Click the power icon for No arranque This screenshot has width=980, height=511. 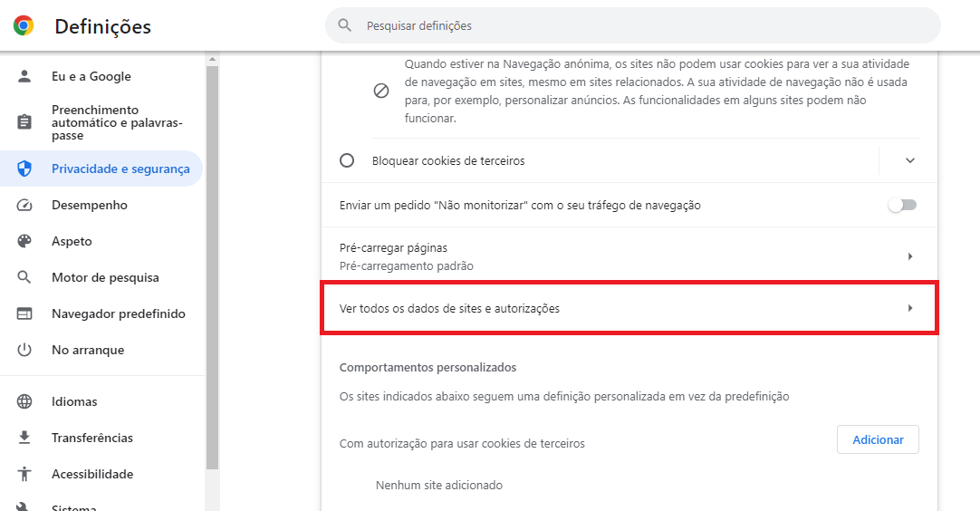24,350
